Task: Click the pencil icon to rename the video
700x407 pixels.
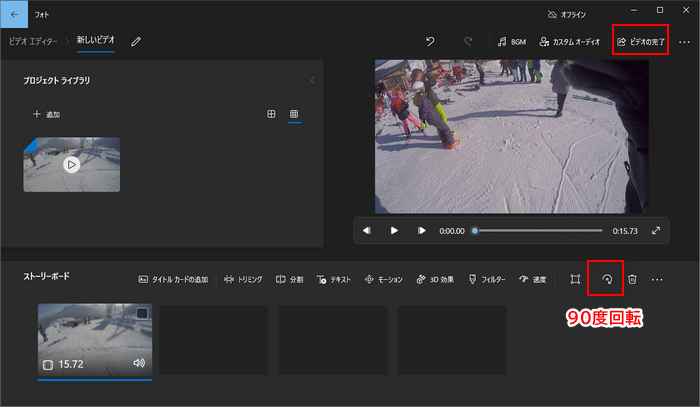Action: point(136,41)
